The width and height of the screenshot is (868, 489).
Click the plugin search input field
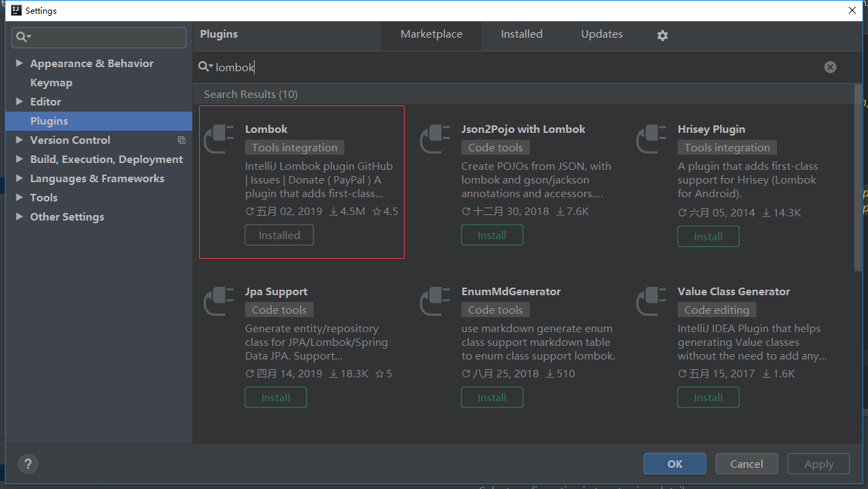pyautogui.click(x=517, y=67)
